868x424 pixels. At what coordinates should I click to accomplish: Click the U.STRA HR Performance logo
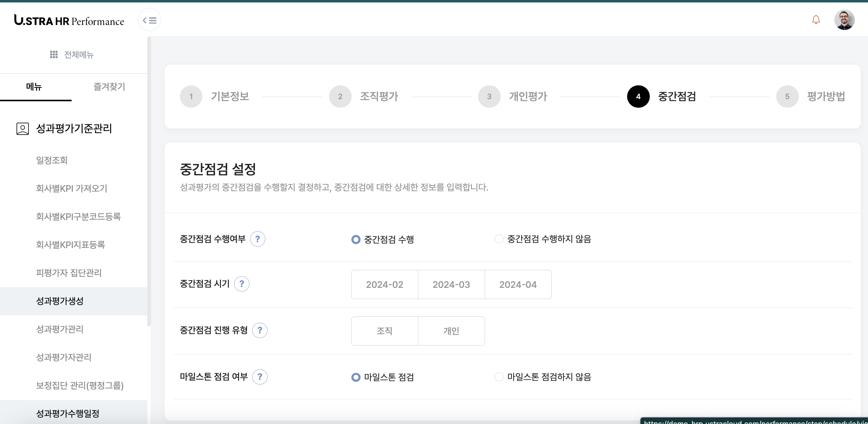(x=69, y=20)
